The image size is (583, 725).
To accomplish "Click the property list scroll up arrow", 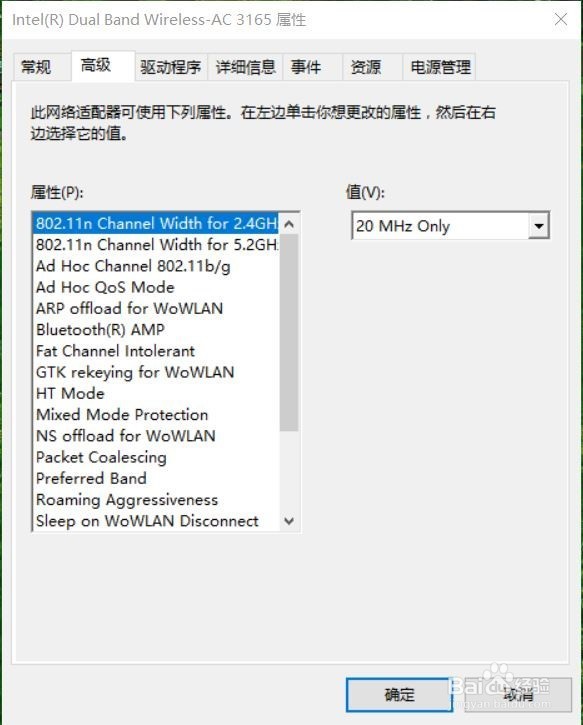I will pyautogui.click(x=289, y=225).
